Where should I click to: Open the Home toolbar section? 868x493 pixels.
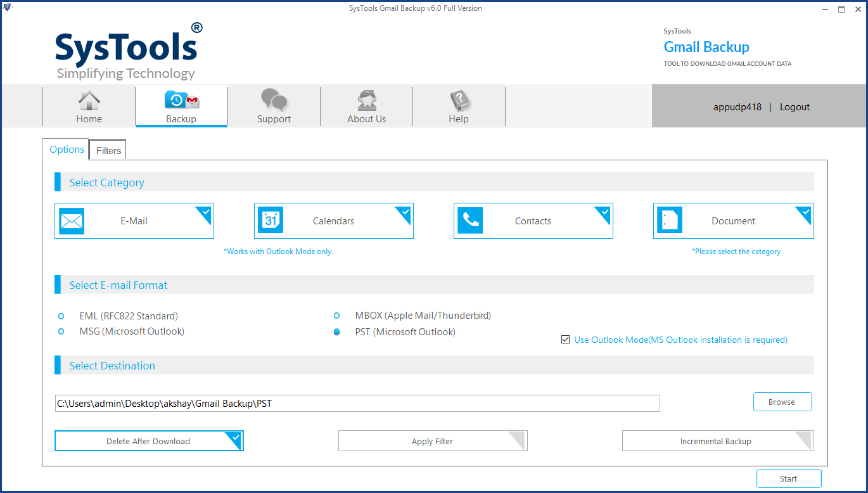89,106
